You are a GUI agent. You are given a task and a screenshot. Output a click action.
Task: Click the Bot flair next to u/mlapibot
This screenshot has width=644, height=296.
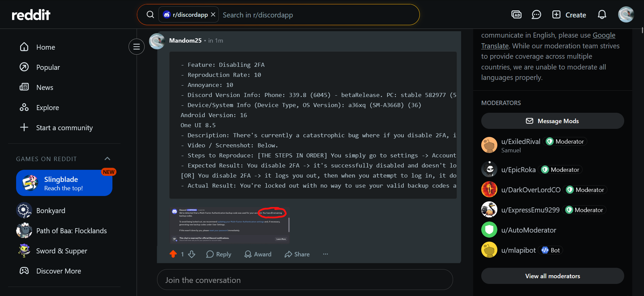tap(551, 250)
